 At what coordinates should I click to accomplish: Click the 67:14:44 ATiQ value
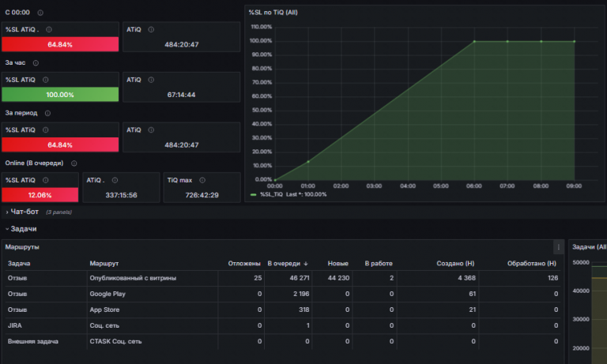pos(181,95)
